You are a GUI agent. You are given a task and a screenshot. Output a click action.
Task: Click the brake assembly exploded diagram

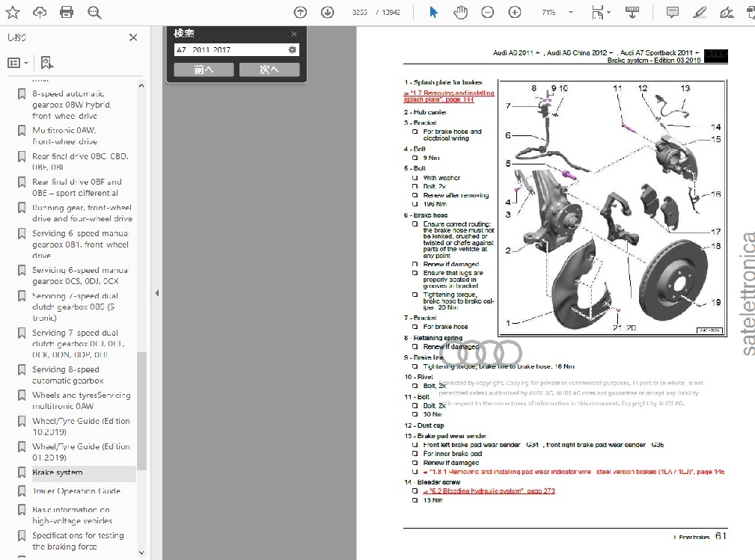pyautogui.click(x=611, y=208)
